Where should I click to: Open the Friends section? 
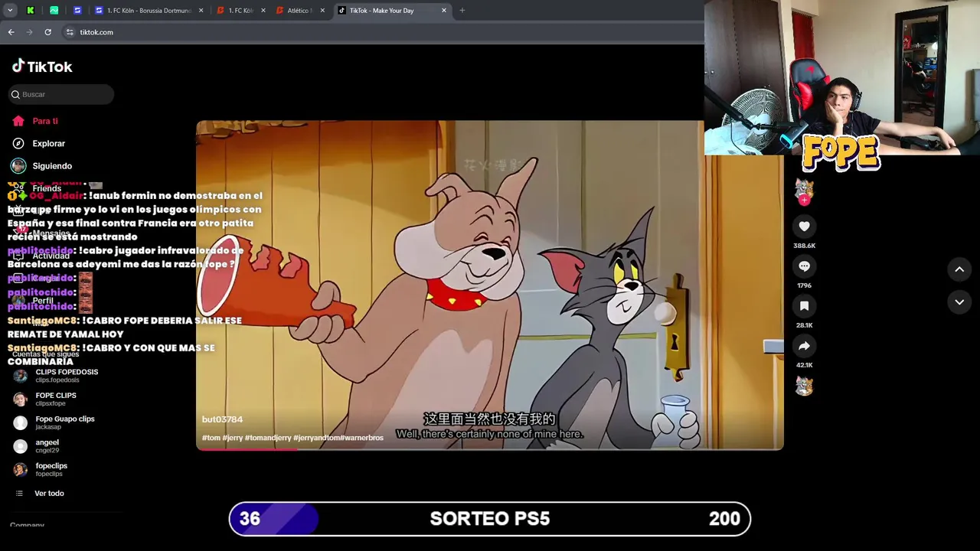click(x=47, y=188)
